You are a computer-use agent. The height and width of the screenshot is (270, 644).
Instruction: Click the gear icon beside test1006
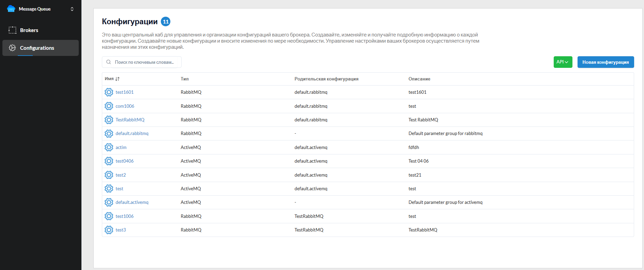[109, 216]
